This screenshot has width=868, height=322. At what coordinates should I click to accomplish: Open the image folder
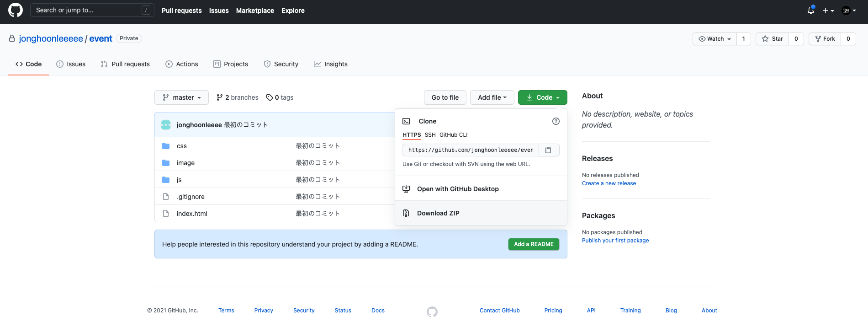185,163
